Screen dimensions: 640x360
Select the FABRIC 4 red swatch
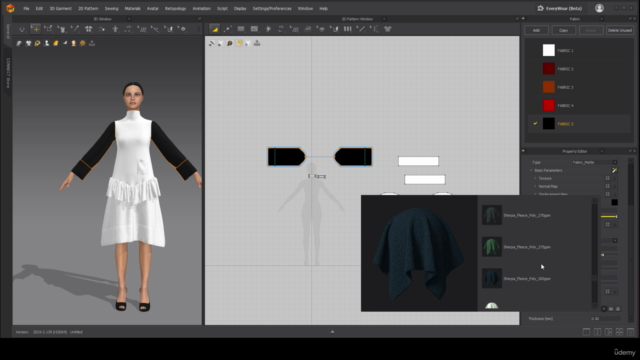click(549, 105)
